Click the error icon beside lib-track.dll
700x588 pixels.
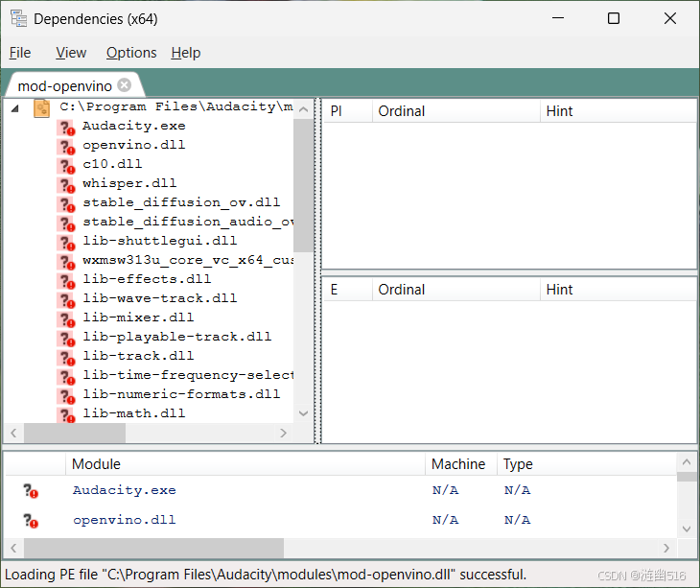66,358
